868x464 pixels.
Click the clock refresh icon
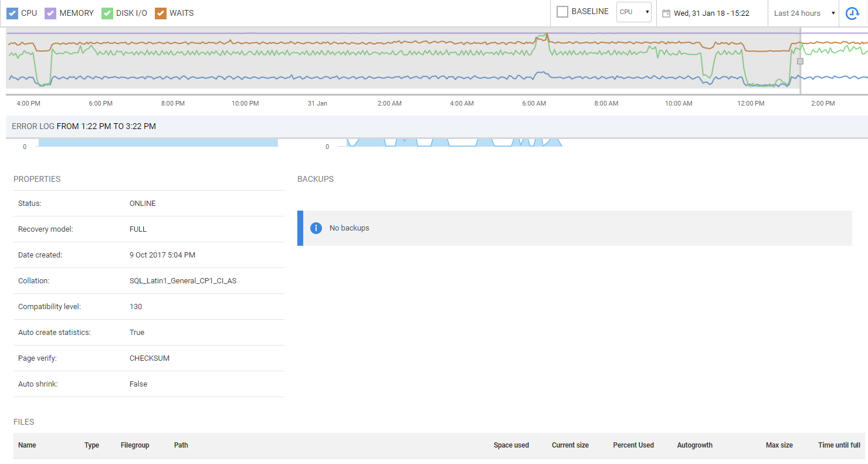852,13
